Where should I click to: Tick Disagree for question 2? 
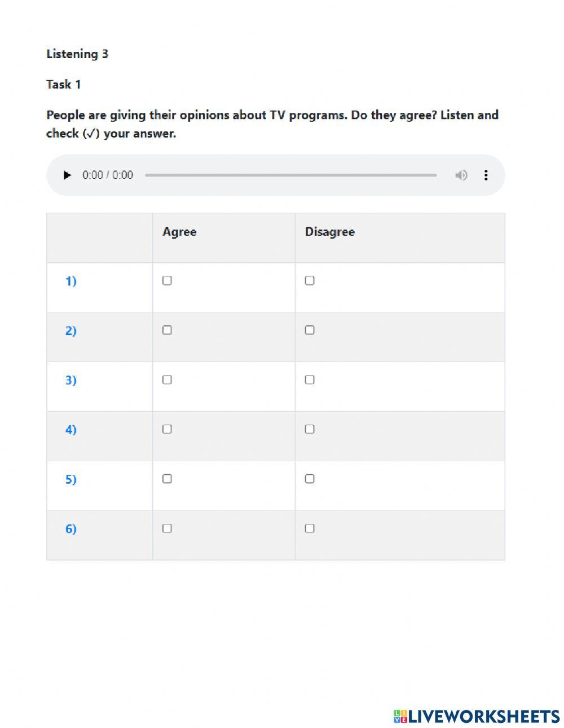point(310,330)
